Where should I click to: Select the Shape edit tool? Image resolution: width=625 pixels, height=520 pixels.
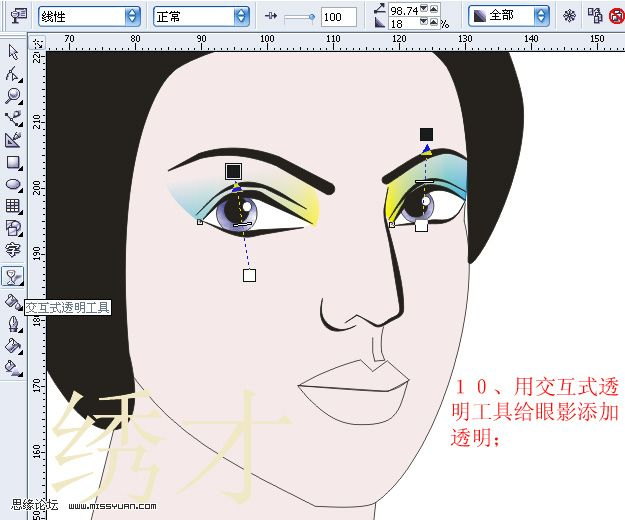13,74
